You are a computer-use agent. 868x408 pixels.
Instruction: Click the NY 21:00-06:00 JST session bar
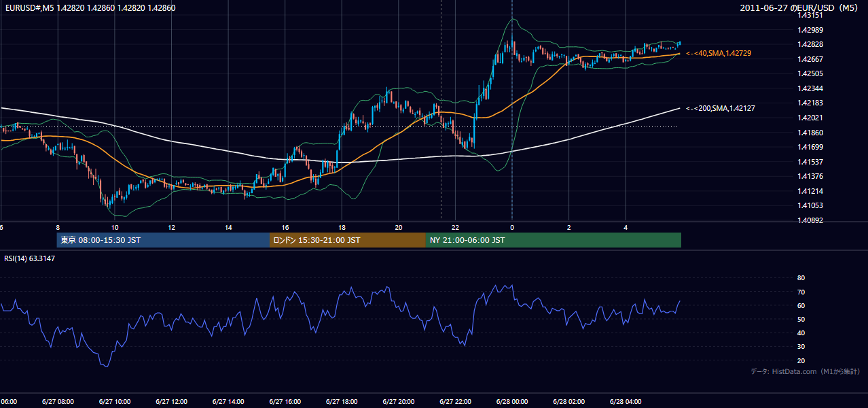tap(554, 240)
